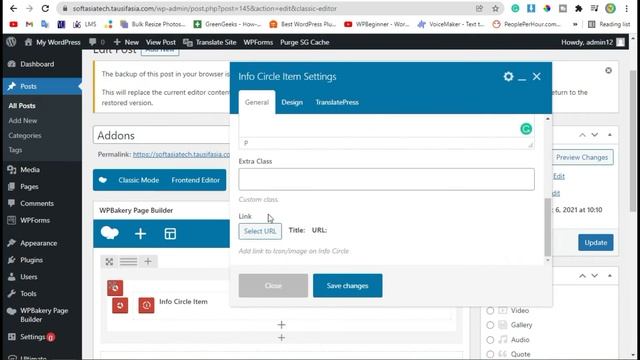
Task: Add an element with the lower plus sign
Action: click(281, 338)
